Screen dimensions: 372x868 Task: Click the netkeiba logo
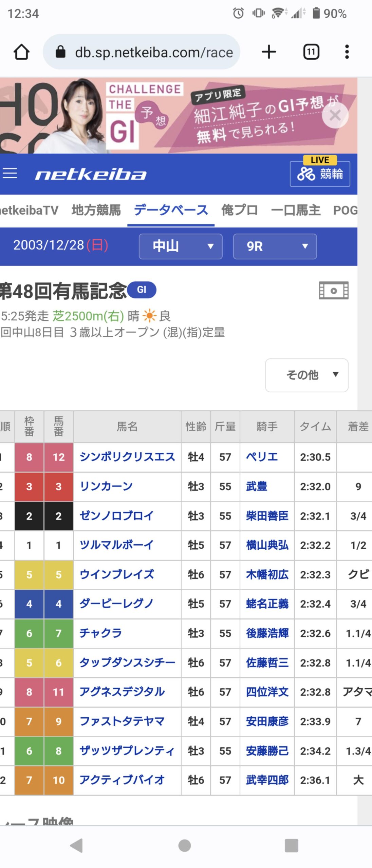tap(91, 174)
